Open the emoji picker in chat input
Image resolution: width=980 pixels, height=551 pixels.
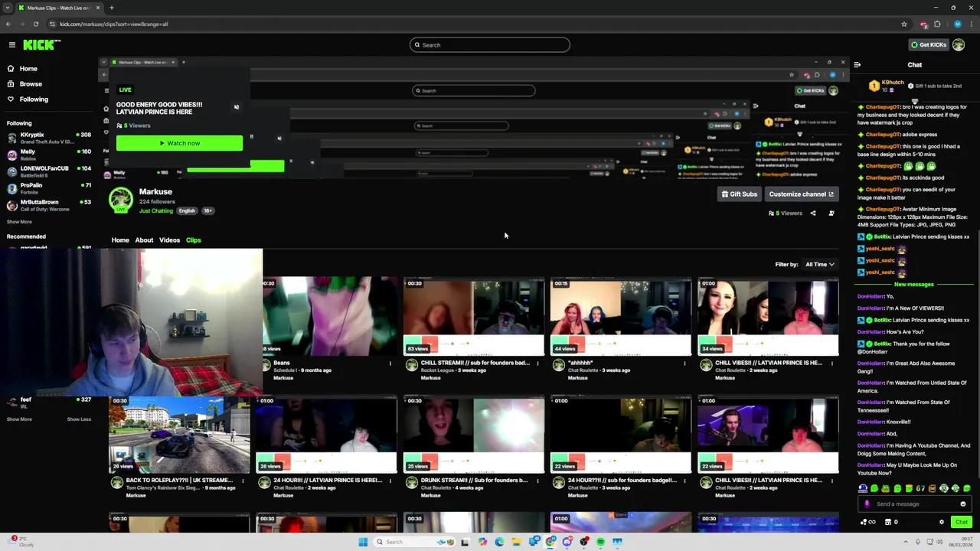point(963,504)
